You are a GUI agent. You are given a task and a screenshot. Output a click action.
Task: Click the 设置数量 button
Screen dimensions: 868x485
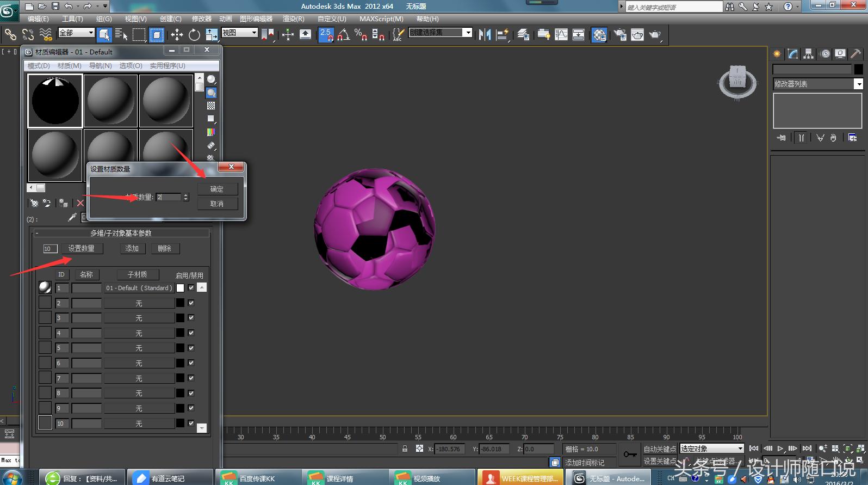[81, 248]
